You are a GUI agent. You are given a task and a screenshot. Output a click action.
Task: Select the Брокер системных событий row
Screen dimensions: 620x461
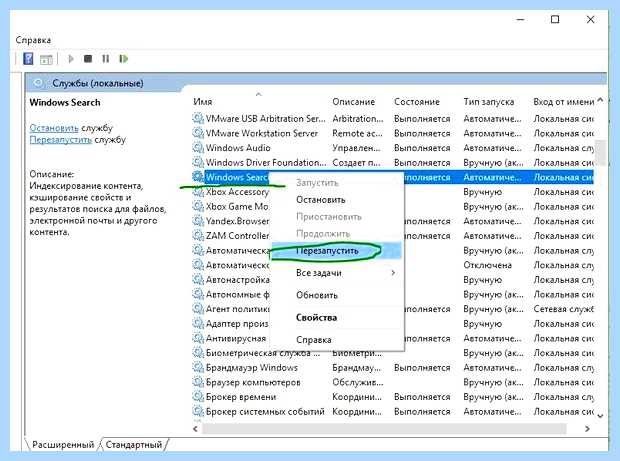[393, 411]
